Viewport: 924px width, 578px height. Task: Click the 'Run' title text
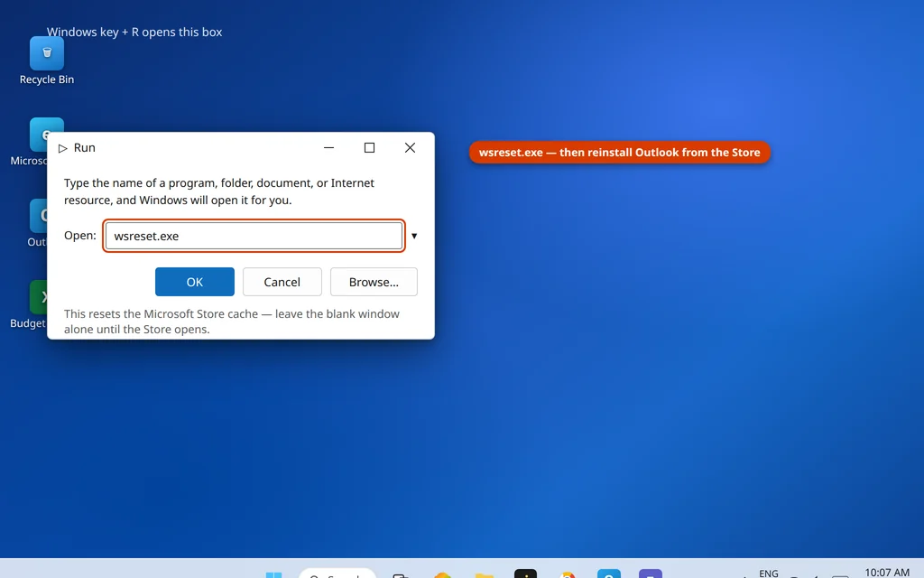[84, 147]
